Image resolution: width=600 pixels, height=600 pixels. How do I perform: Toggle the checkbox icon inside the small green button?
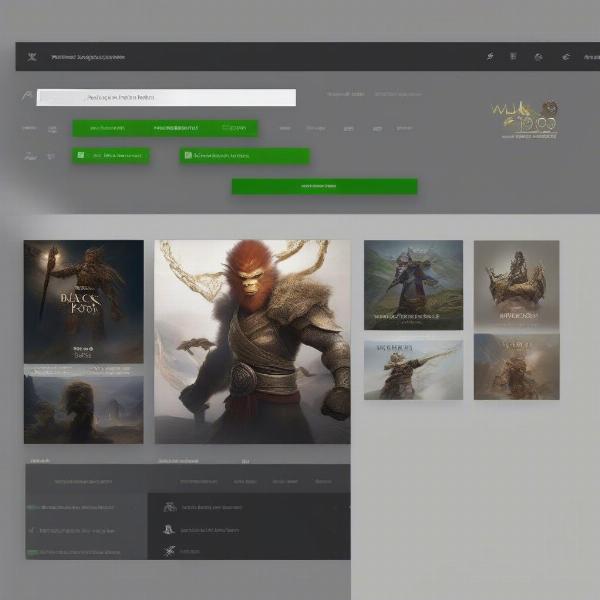point(81,155)
